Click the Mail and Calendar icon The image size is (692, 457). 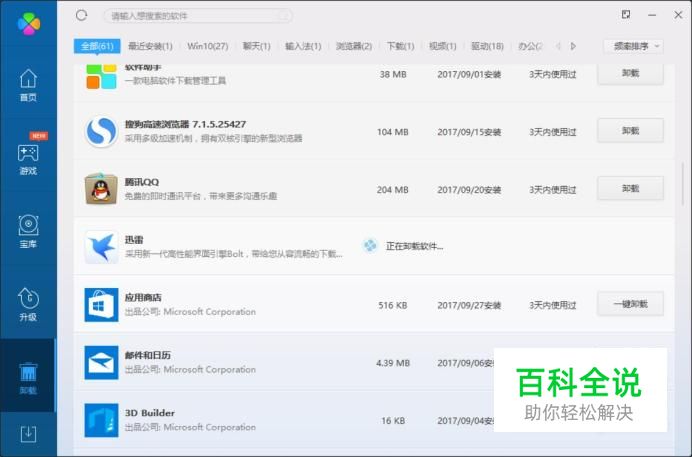pyautogui.click(x=101, y=363)
